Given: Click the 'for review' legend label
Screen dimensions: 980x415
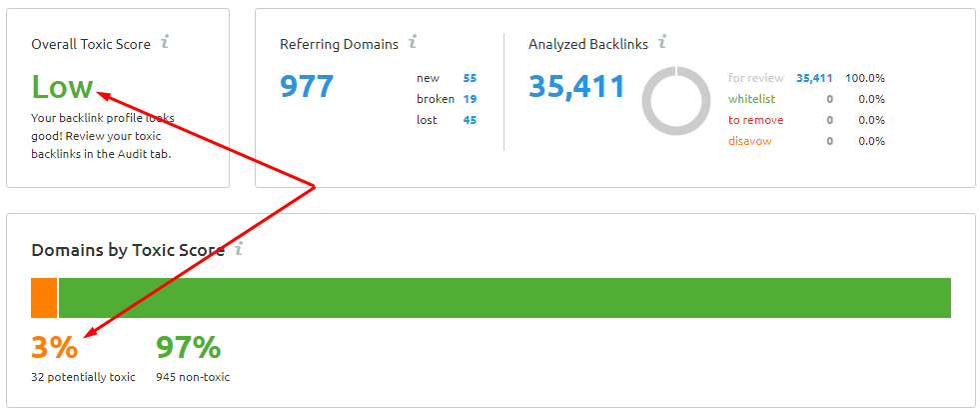Looking at the screenshot, I should 755,78.
